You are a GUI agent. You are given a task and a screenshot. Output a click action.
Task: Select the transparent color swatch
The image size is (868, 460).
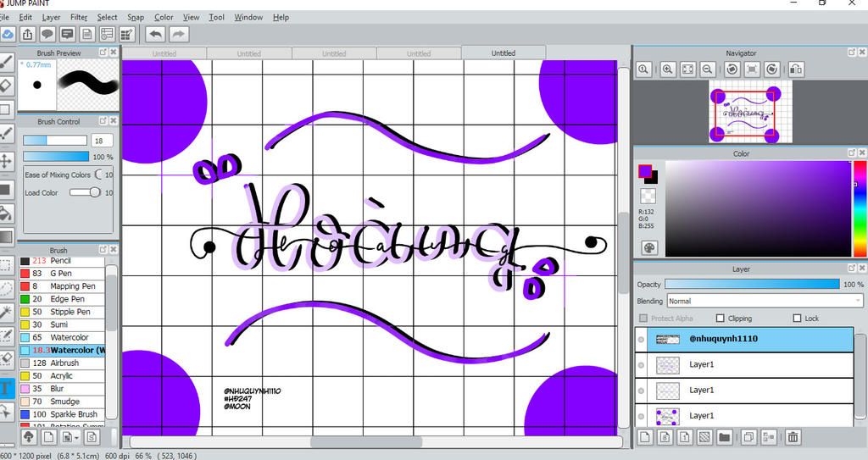(648, 196)
